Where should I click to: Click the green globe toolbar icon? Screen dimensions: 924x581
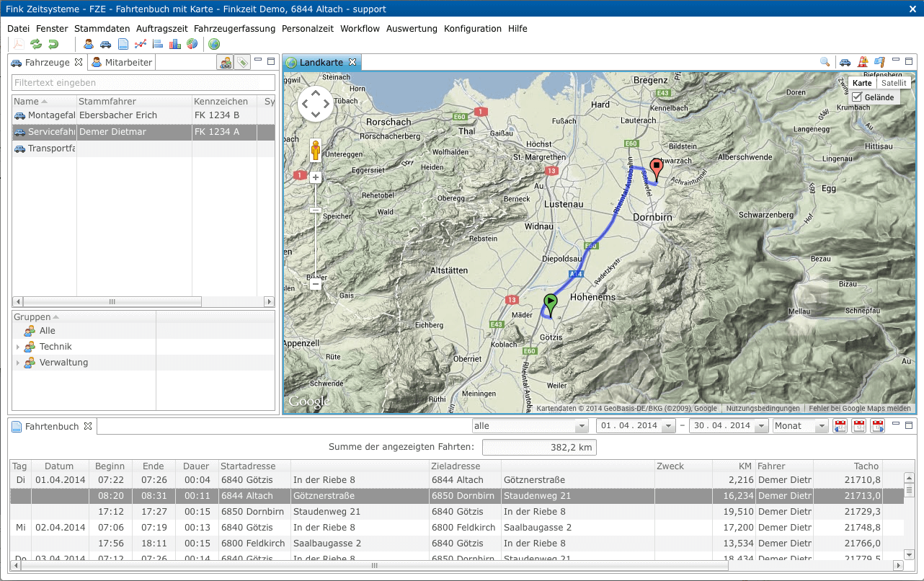click(x=214, y=45)
